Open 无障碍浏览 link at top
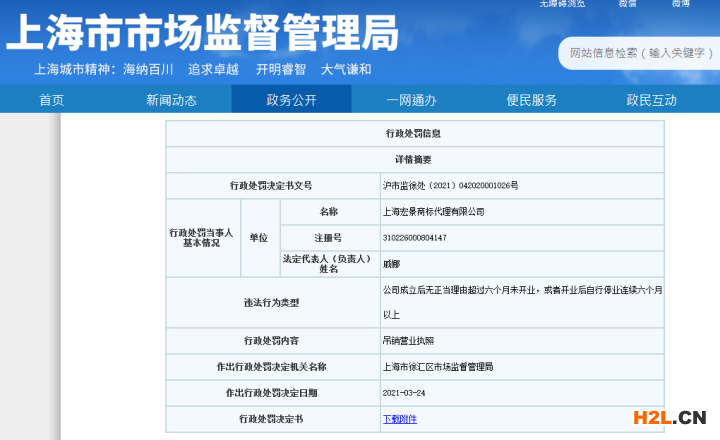 pos(562,4)
